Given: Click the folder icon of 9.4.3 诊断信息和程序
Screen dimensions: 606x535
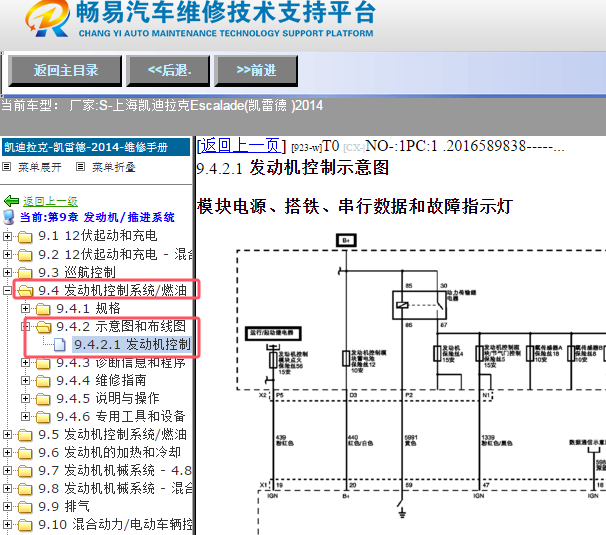Looking at the screenshot, I should [x=43, y=363].
